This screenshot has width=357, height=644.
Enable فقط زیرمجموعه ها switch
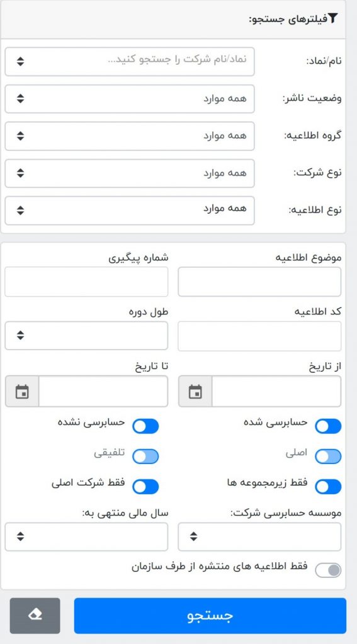(x=328, y=487)
